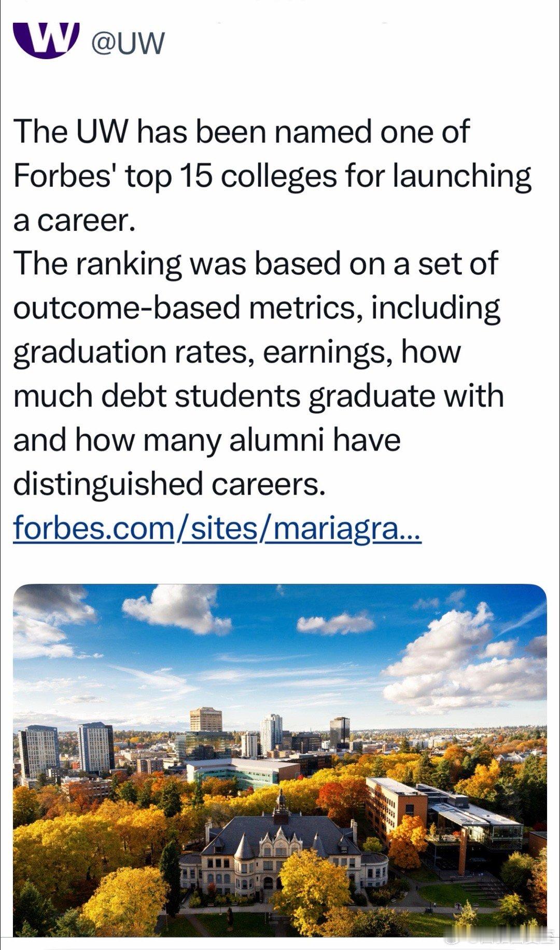
Task: Open the forbes.com/sites/mariagra... link
Action: (x=217, y=528)
